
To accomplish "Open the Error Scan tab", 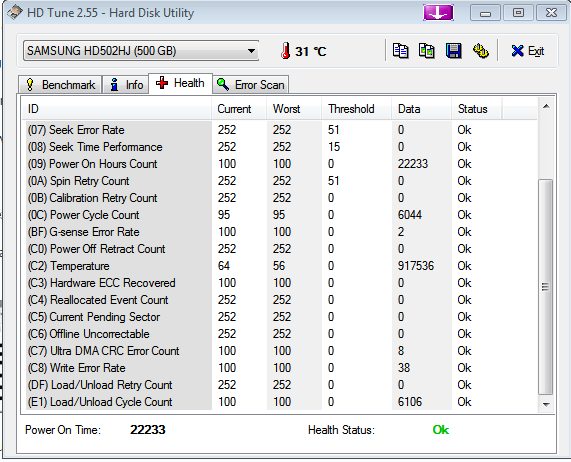I will (251, 85).
